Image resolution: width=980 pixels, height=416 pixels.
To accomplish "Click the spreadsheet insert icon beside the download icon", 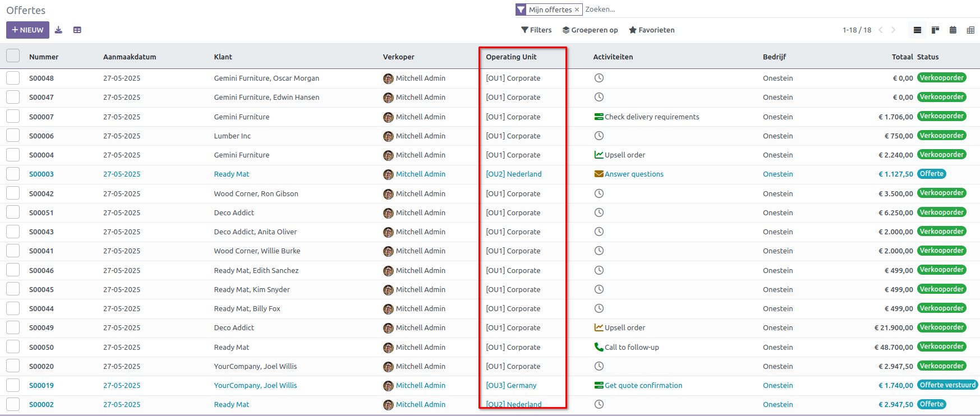I will tap(77, 30).
